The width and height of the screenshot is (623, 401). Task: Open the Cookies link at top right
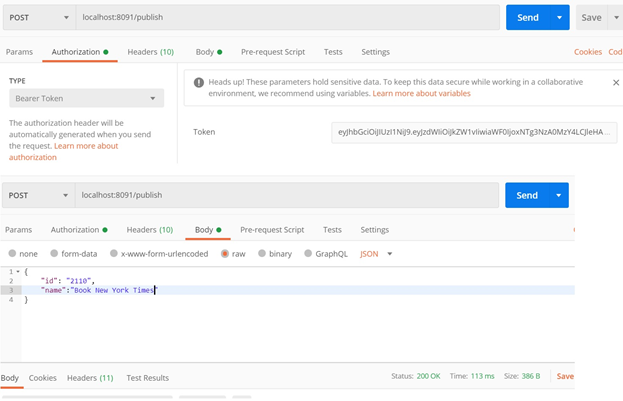tap(587, 52)
